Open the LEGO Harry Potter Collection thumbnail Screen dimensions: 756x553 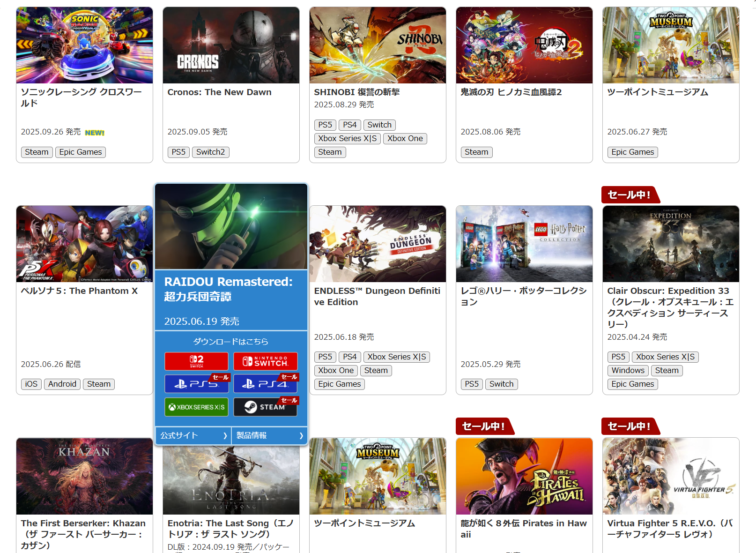[524, 244]
